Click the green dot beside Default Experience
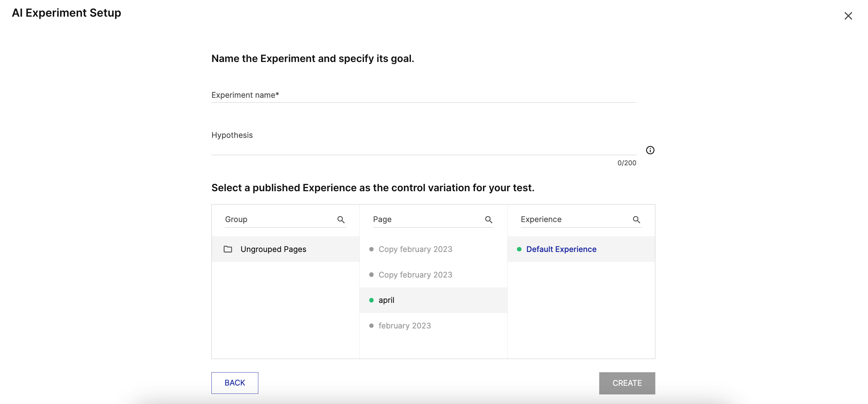Screen dimensions: 868x404 click(519, 249)
